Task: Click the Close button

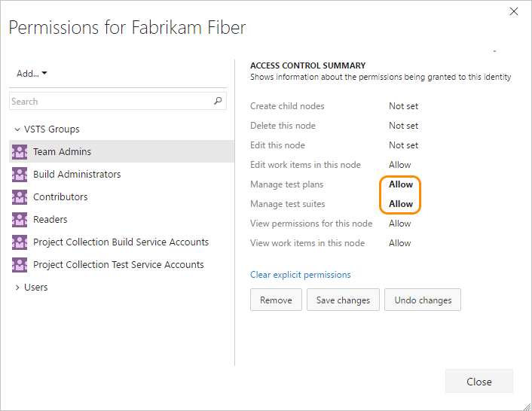Action: (x=479, y=381)
